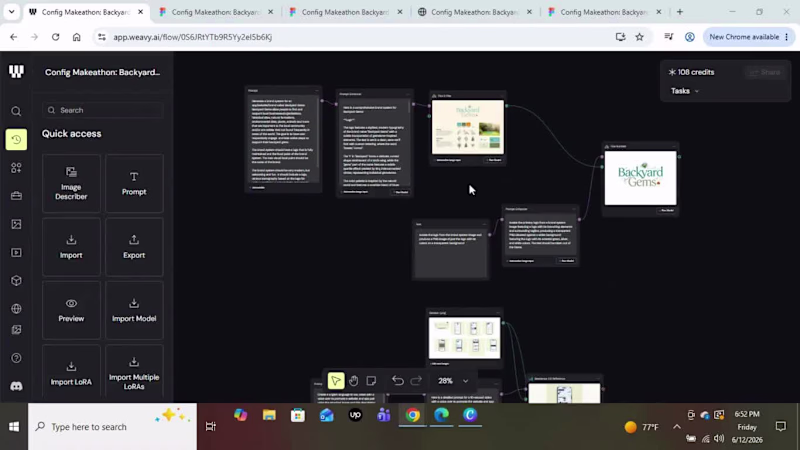Switch to the fifth Config Makeathon tab
The height and width of the screenshot is (450, 800).
pyautogui.click(x=605, y=12)
